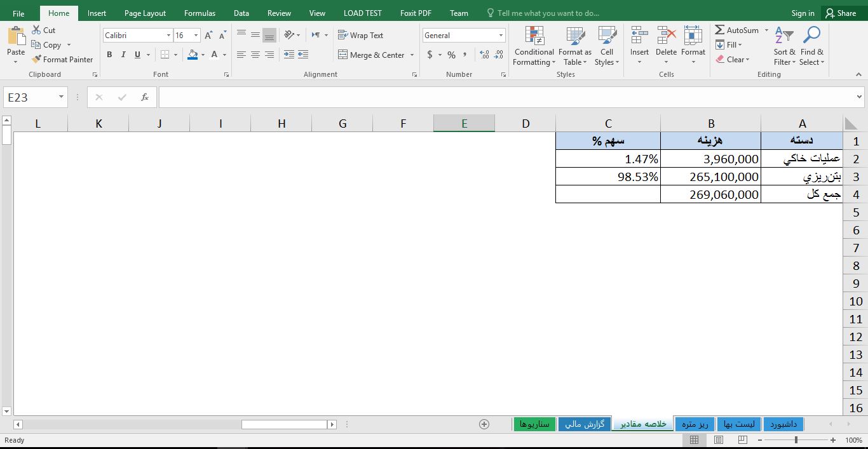The width and height of the screenshot is (868, 449).
Task: Open the Clear dropdown
Action: coord(733,59)
